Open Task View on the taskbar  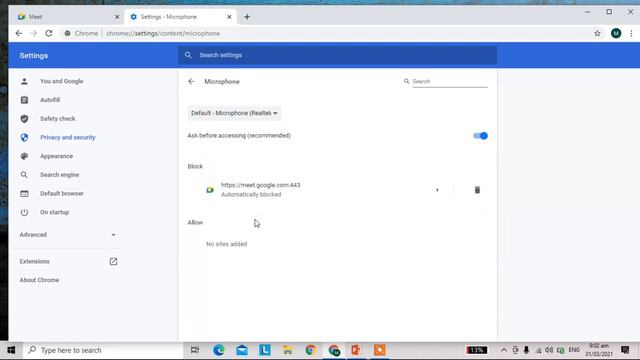coord(195,350)
